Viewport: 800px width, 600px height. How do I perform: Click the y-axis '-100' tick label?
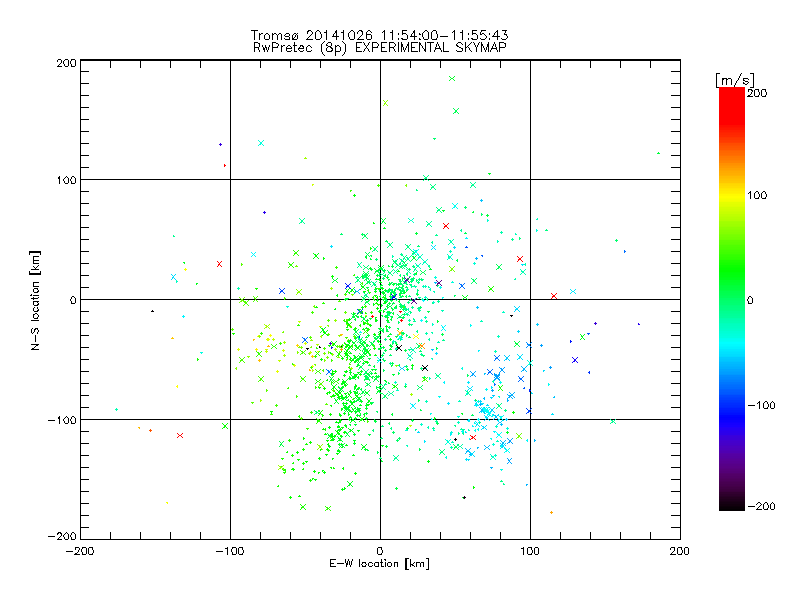[62, 420]
